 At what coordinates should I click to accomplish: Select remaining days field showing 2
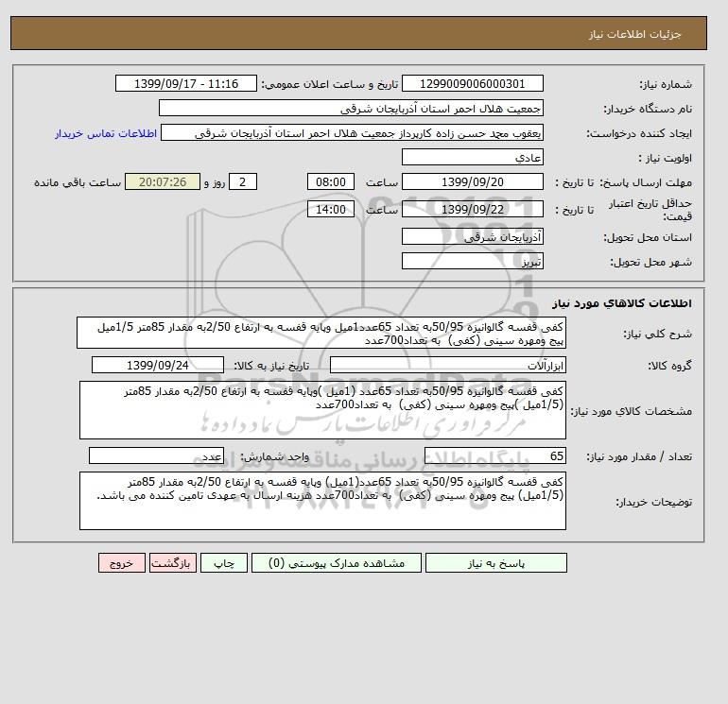(x=242, y=182)
